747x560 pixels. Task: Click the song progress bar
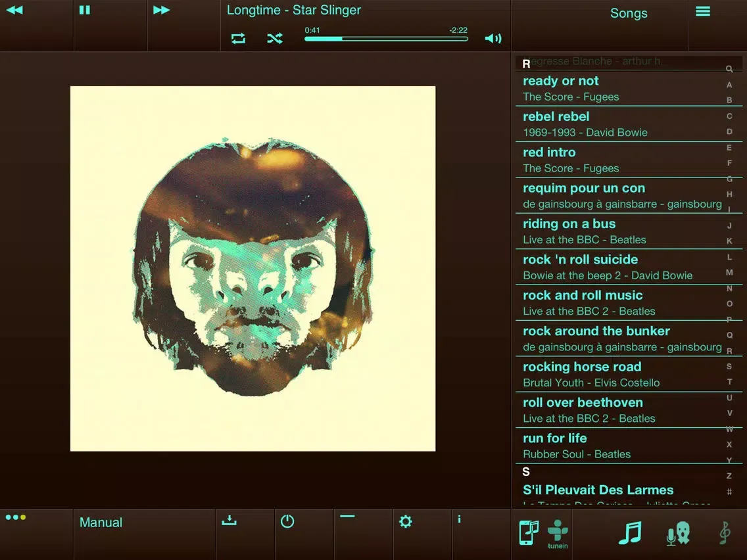(x=386, y=39)
